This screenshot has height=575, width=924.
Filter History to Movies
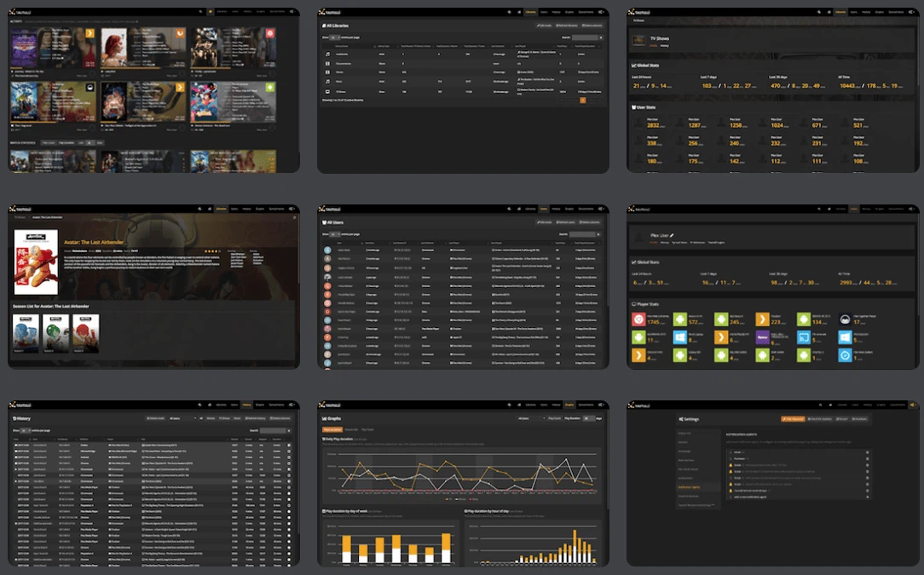(211, 418)
